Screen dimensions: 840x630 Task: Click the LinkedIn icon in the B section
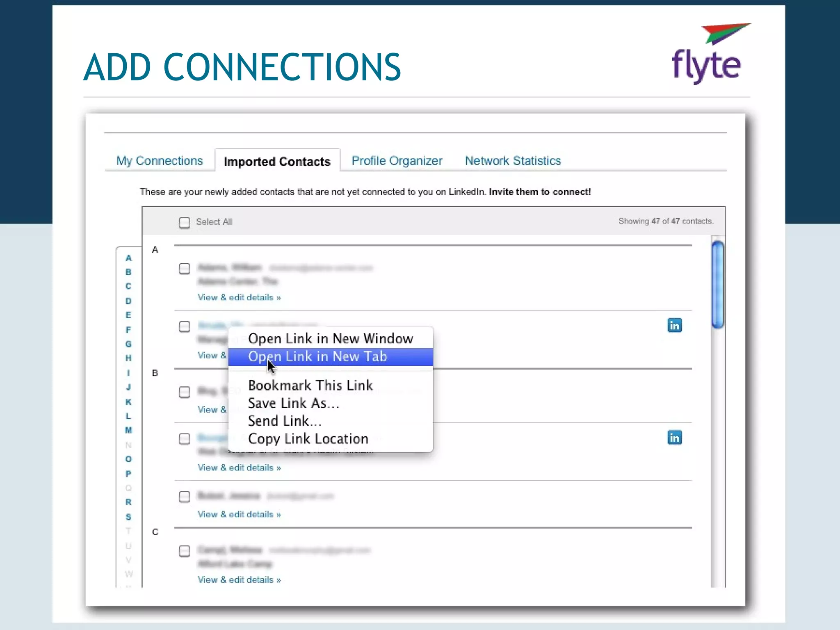coord(674,438)
